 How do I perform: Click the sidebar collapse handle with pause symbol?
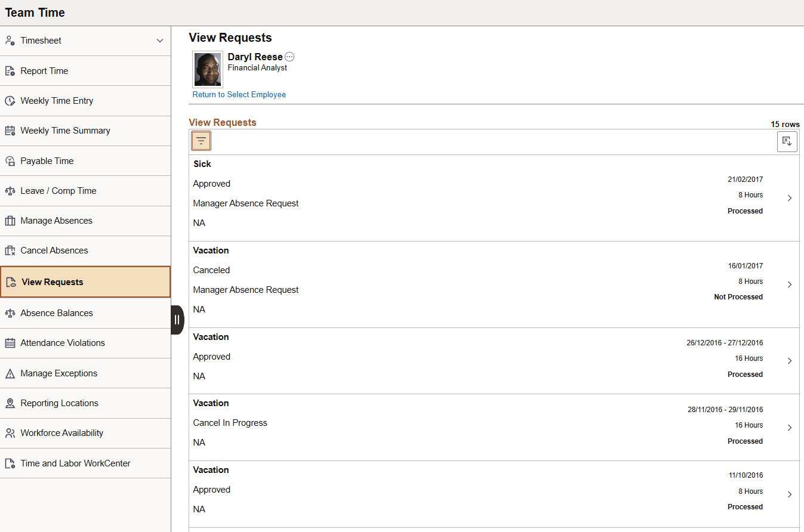(x=177, y=320)
